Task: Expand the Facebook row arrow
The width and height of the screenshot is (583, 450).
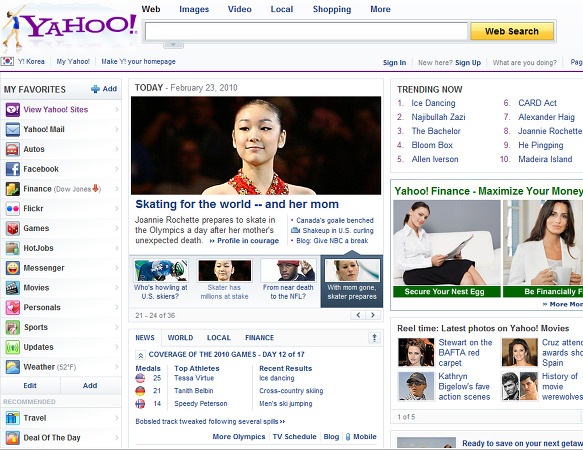Action: click(117, 169)
